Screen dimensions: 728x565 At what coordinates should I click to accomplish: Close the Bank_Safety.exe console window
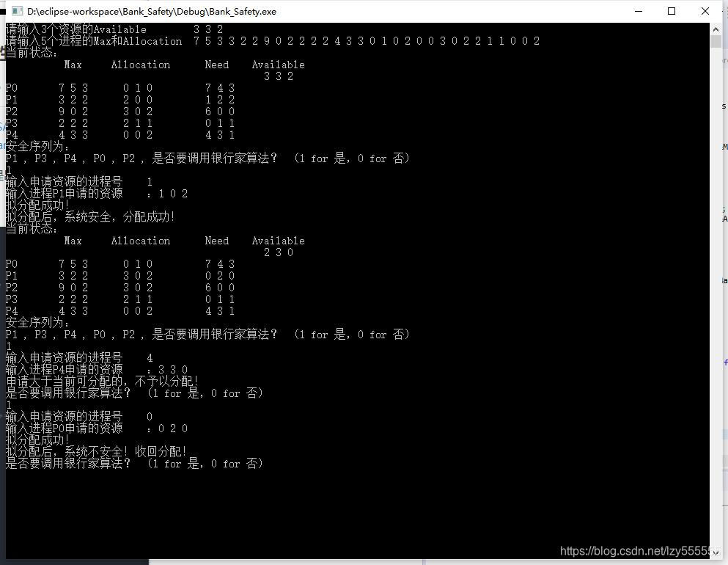(x=705, y=11)
